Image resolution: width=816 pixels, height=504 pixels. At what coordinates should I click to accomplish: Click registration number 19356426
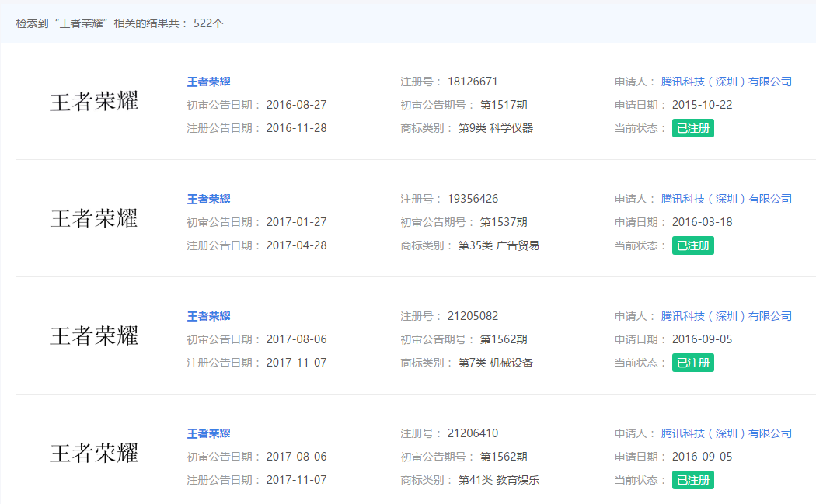pos(473,199)
